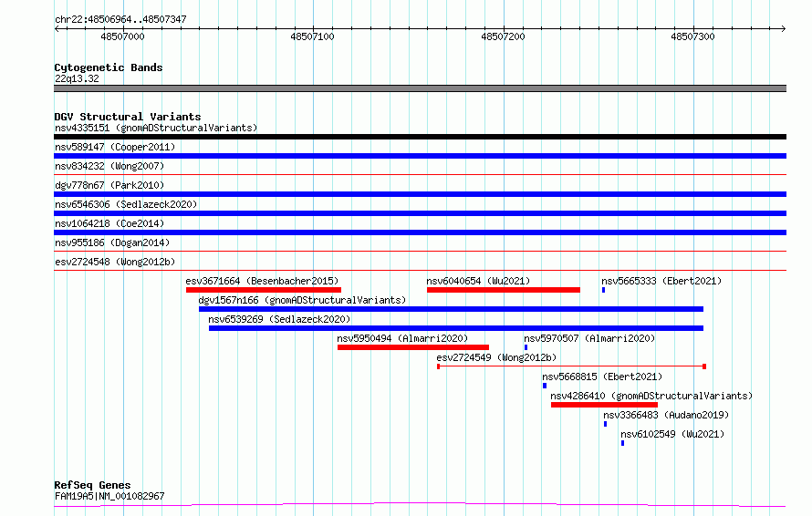Click the DGV Structural Variants track title
The height and width of the screenshot is (516, 812).
(128, 117)
